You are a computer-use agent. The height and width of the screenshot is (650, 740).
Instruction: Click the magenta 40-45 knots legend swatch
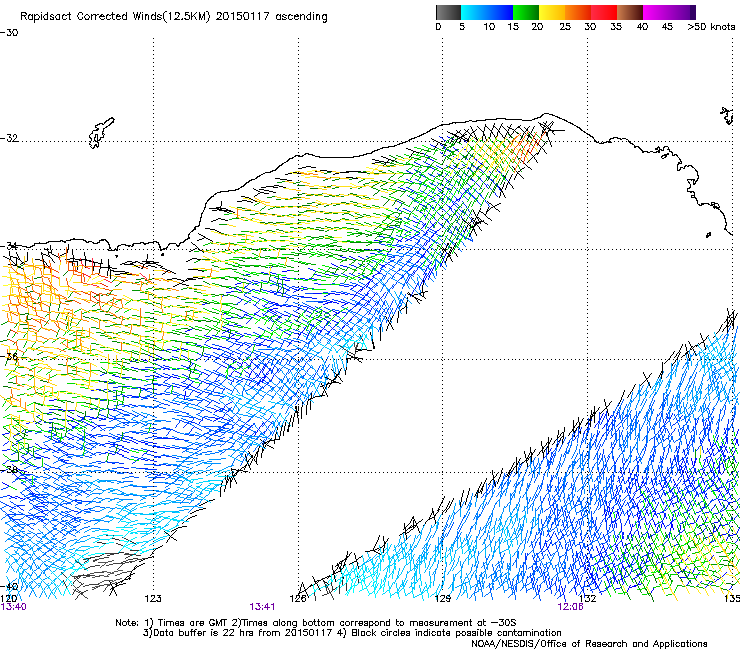pyautogui.click(x=656, y=12)
